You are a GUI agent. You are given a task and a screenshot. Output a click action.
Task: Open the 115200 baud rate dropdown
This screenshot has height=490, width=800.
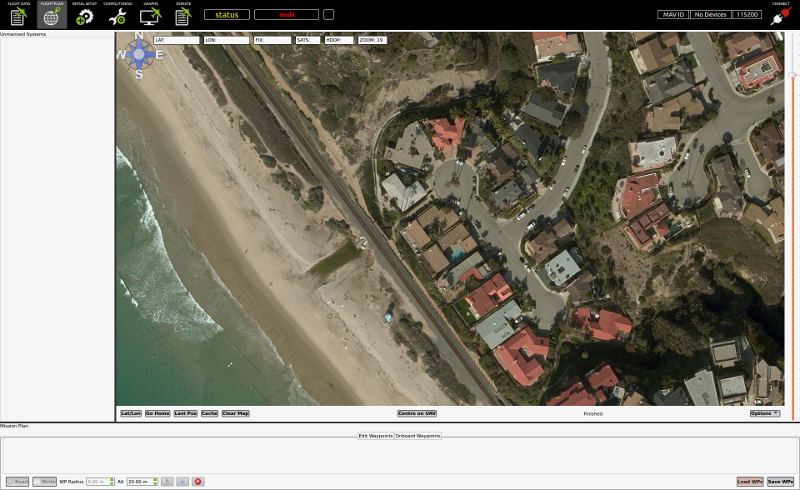[x=747, y=15]
